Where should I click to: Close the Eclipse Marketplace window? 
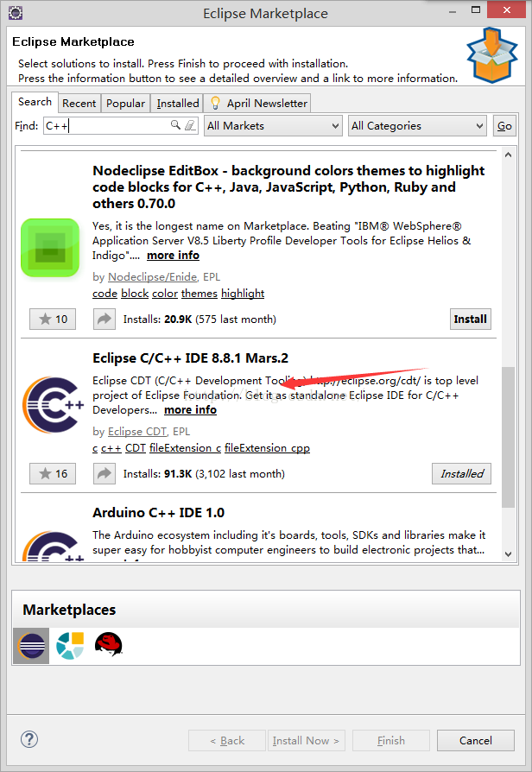pyautogui.click(x=506, y=9)
